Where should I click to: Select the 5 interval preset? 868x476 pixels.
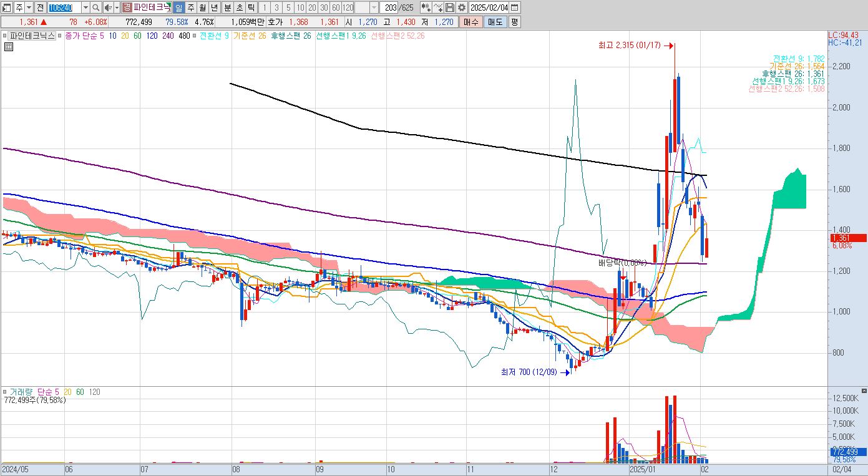point(288,7)
